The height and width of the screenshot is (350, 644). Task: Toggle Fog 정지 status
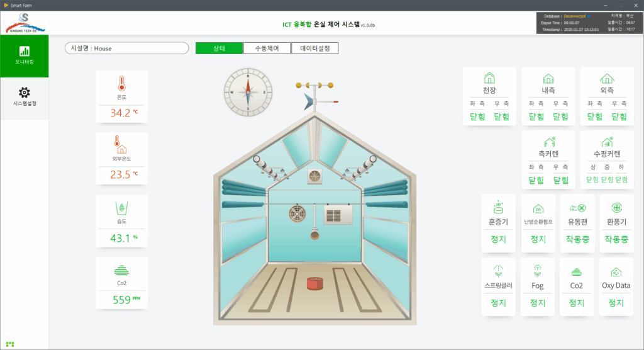pyautogui.click(x=537, y=303)
